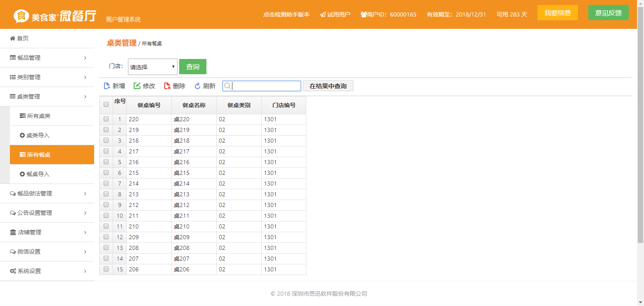Click the green 查询 button
This screenshot has height=306, width=644.
(x=193, y=67)
